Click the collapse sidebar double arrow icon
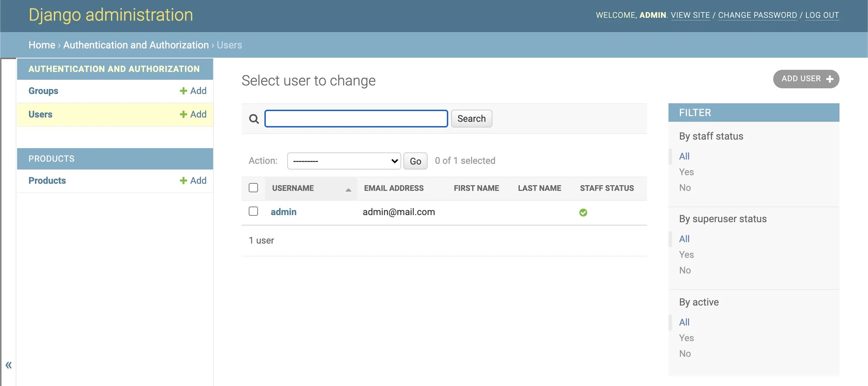This screenshot has height=386, width=868. 9,364
